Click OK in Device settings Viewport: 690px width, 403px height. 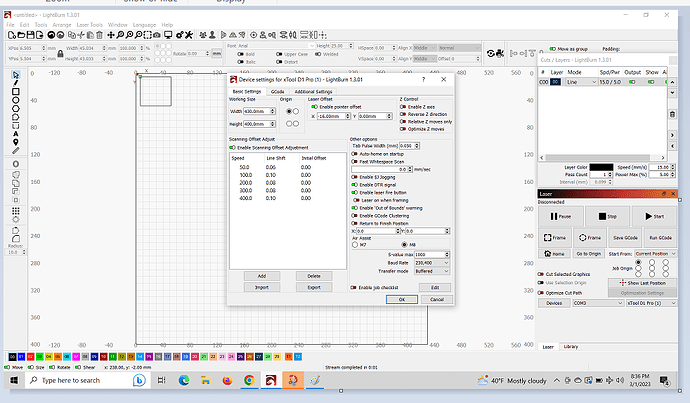(x=402, y=299)
